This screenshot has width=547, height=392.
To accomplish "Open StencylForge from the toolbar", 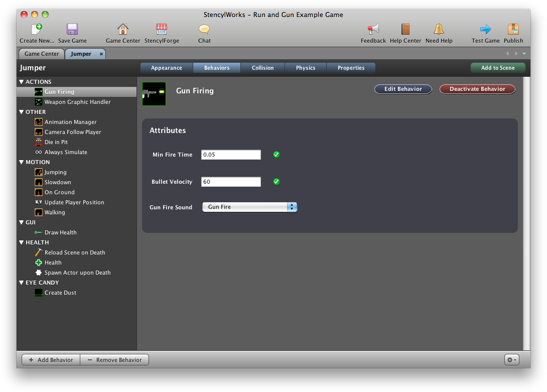I will 161,30.
